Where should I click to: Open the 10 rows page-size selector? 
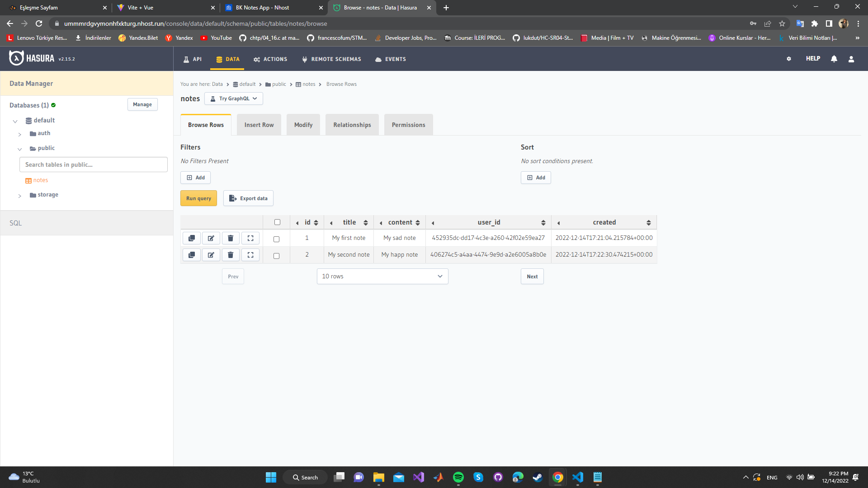pyautogui.click(x=382, y=276)
